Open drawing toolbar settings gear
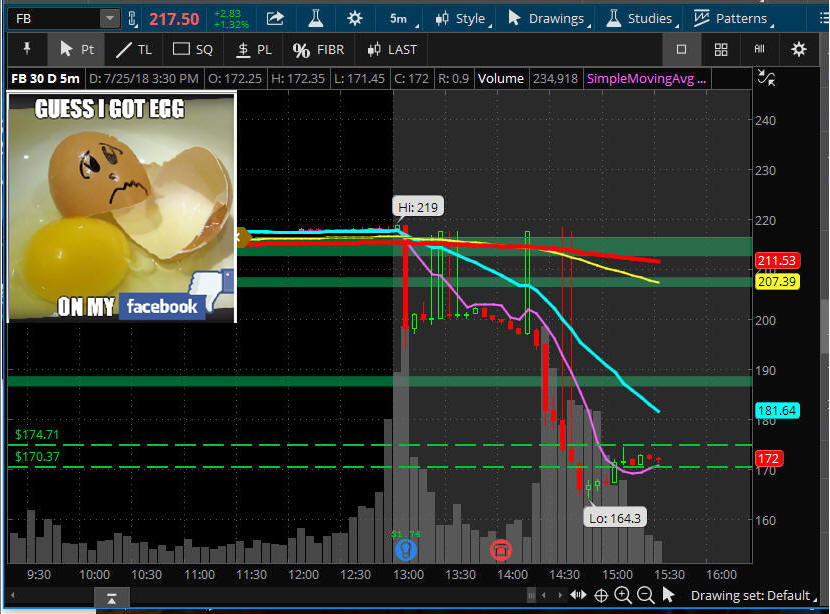 [x=799, y=50]
